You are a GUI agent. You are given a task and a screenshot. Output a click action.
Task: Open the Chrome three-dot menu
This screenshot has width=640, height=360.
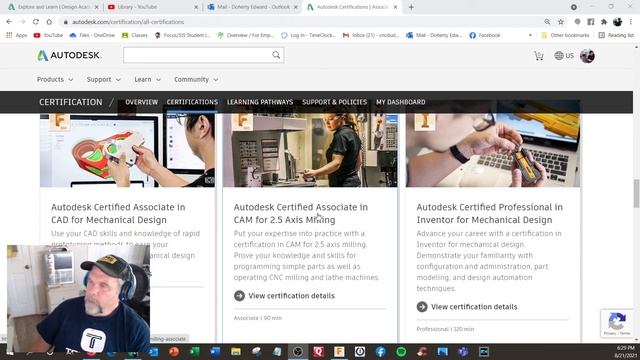pos(631,22)
